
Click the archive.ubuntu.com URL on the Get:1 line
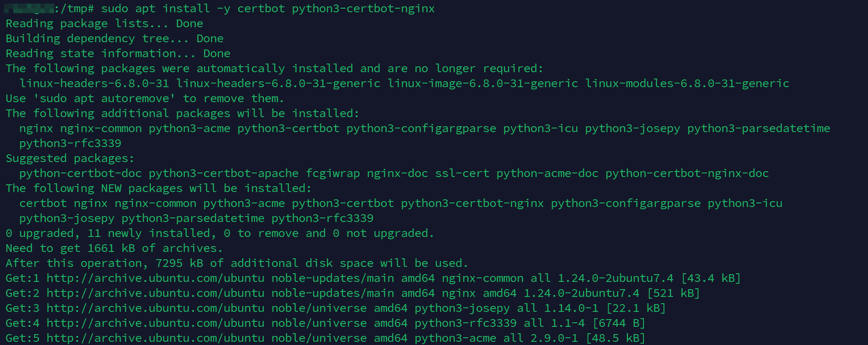(155, 278)
